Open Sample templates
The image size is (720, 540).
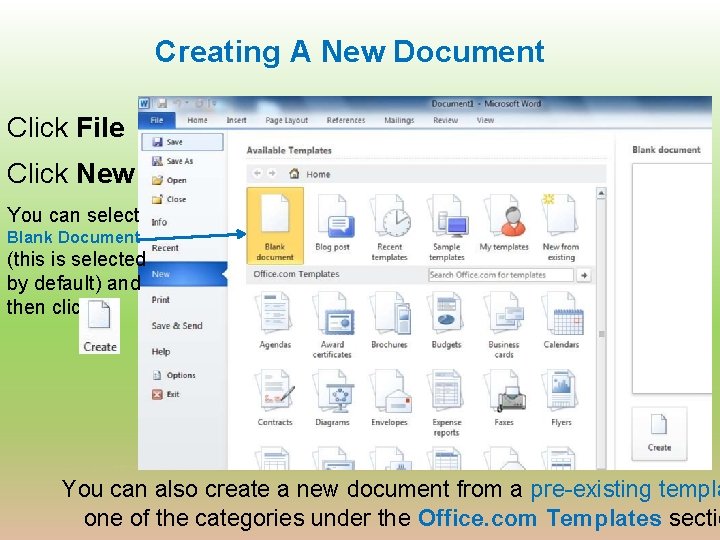coord(447,227)
